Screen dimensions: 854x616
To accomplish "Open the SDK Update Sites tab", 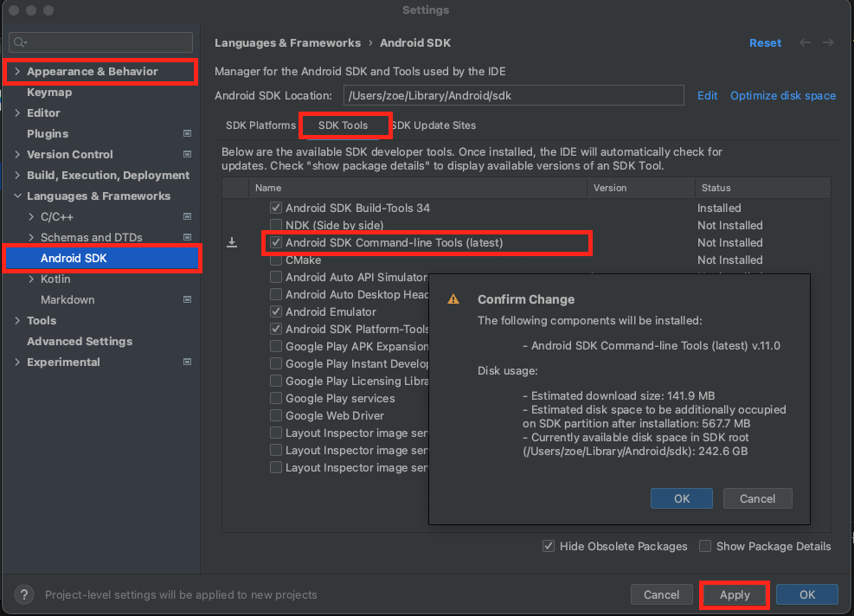I will [433, 125].
